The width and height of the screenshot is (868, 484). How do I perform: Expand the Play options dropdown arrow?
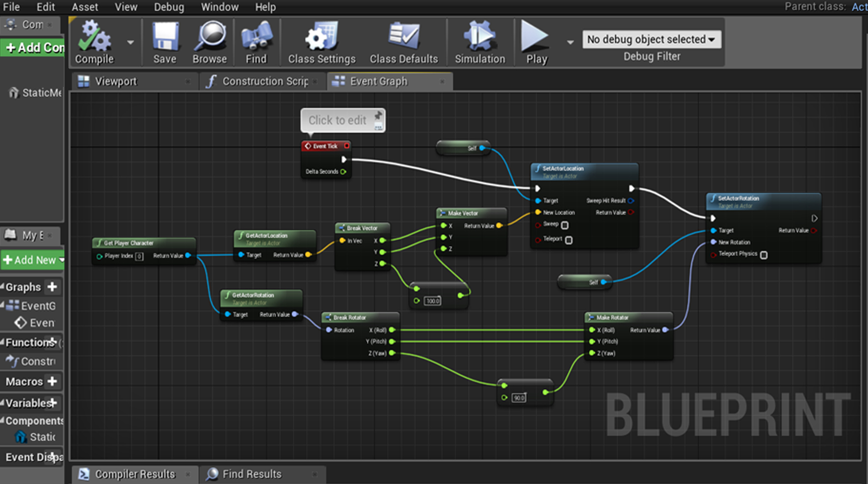(x=570, y=42)
